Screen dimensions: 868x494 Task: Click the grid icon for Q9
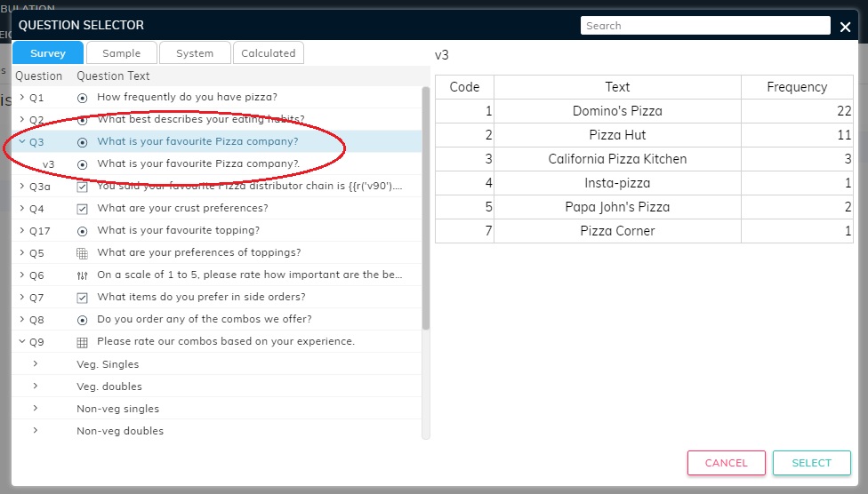pos(82,342)
